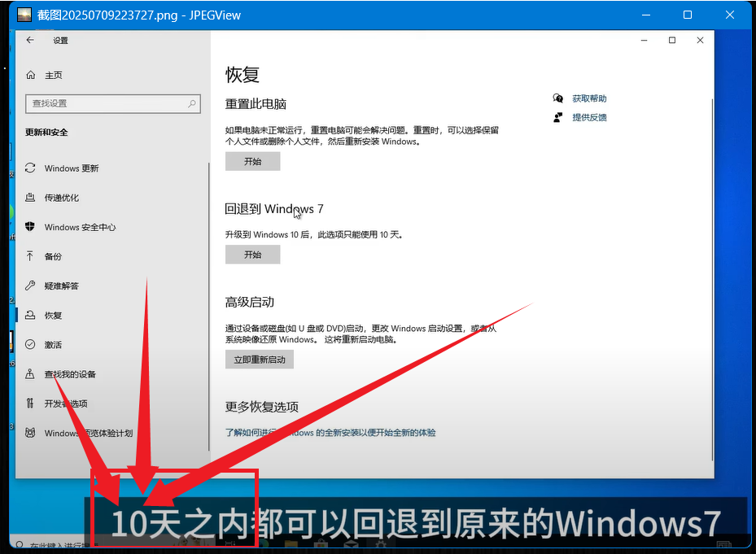Image resolution: width=756 pixels, height=554 pixels.
Task: Select the 恢复 sidebar icon
Action: (x=30, y=315)
